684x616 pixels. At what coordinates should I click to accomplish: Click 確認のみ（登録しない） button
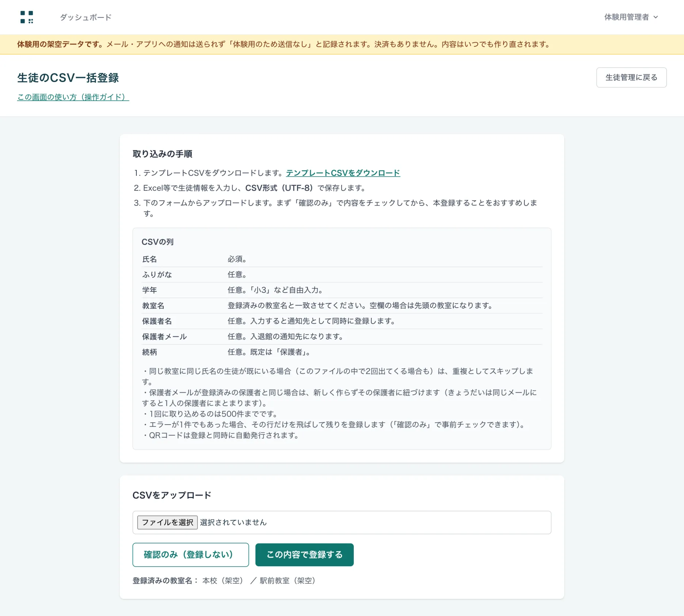pos(190,555)
